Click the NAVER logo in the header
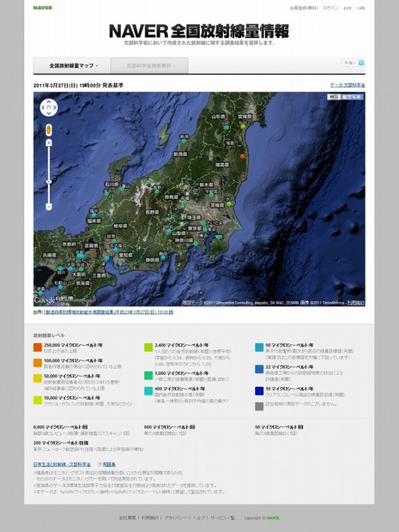This screenshot has width=399, height=532. (x=42, y=8)
